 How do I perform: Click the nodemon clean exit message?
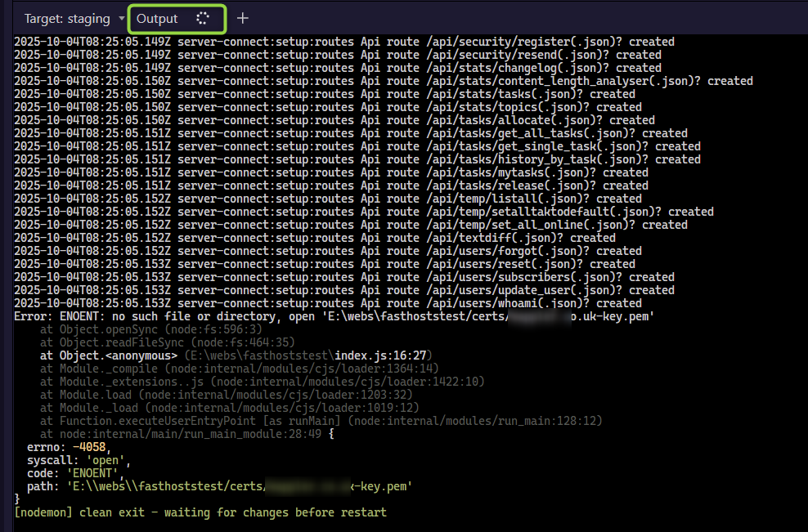(200, 512)
